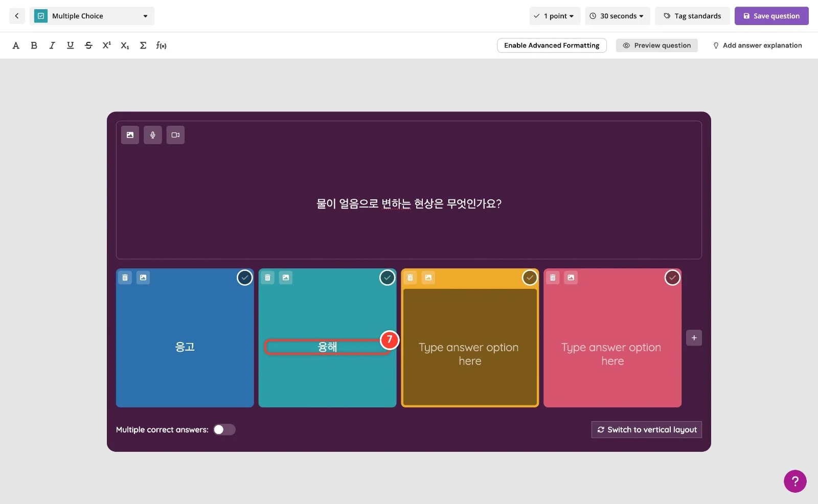
Task: Insert a sigma symbol
Action: point(143,45)
